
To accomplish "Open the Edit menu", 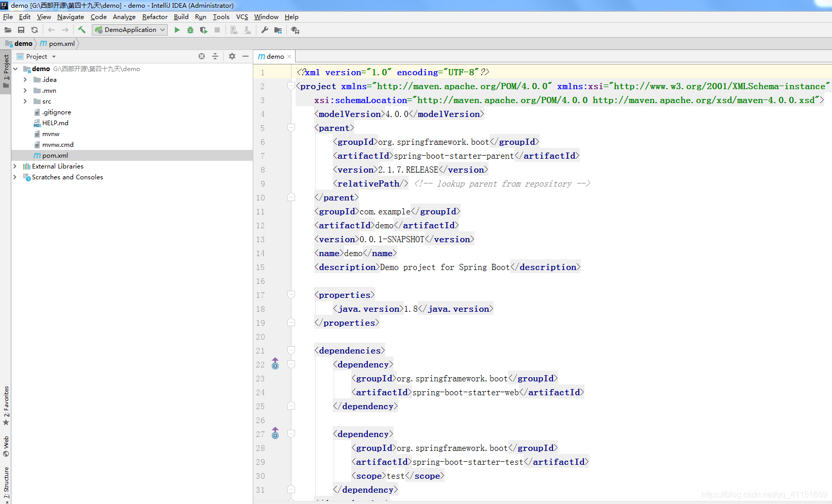I will (25, 16).
